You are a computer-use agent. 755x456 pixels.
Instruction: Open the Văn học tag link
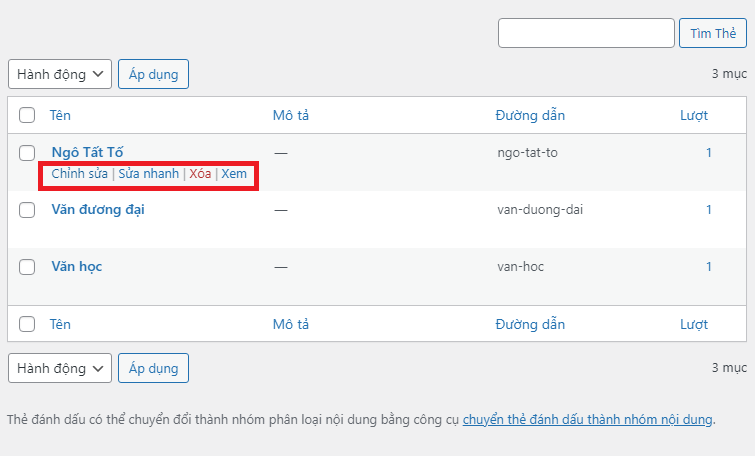point(77,267)
